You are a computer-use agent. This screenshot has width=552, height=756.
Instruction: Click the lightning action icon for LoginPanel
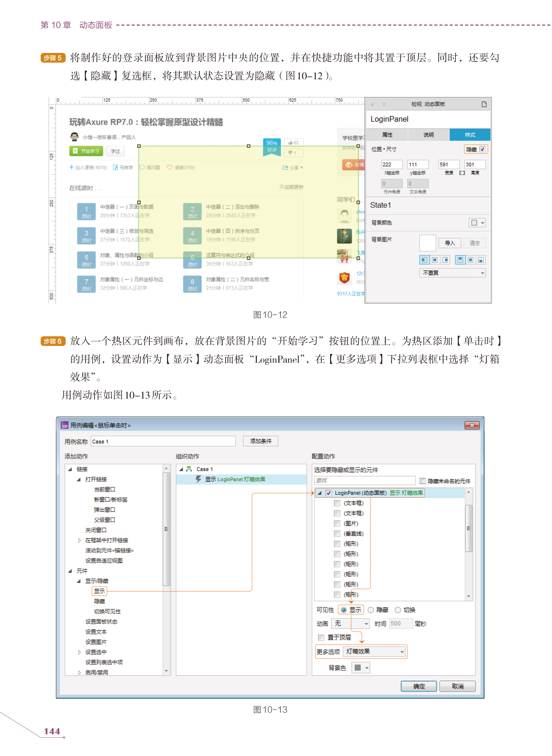(x=199, y=480)
